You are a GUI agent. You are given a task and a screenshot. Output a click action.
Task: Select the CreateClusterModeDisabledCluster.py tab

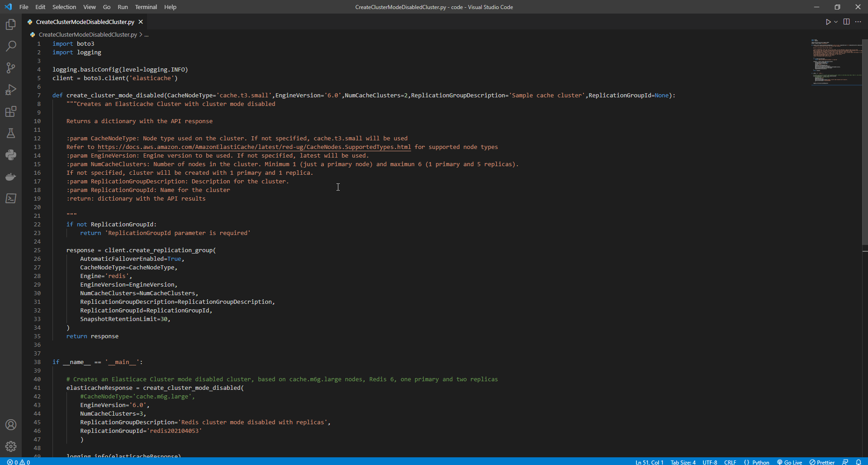click(84, 21)
